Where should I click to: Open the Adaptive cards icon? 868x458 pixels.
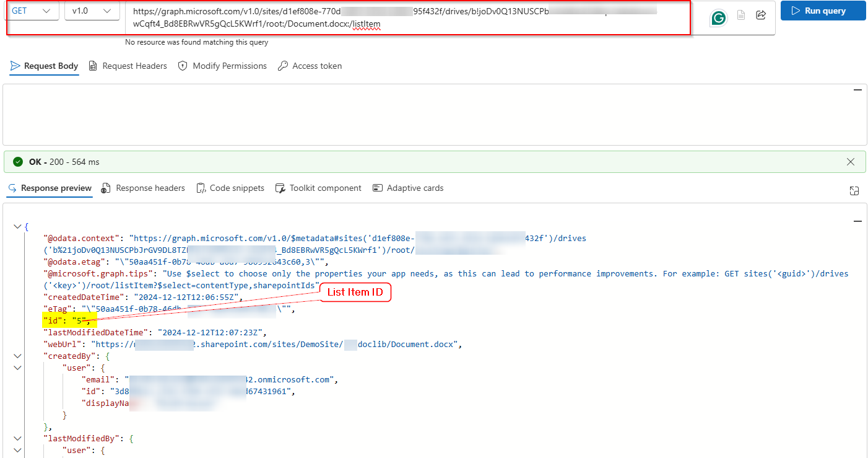pos(378,188)
